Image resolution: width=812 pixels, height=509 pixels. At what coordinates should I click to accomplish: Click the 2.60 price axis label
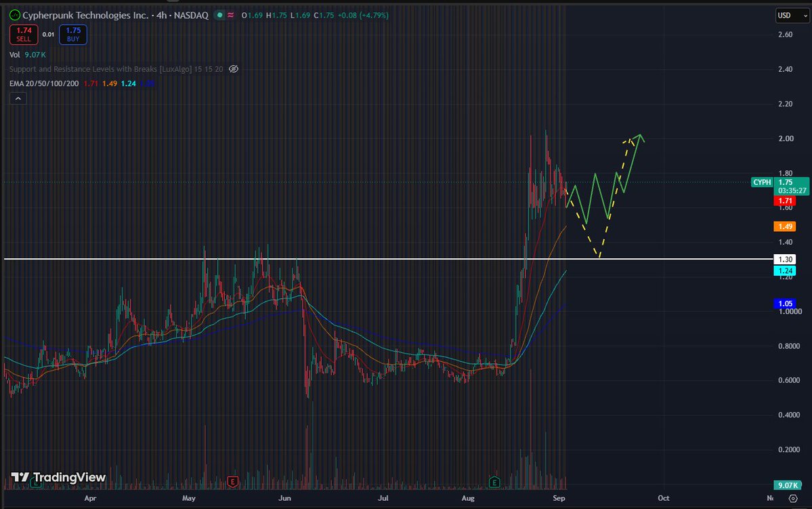click(x=785, y=35)
